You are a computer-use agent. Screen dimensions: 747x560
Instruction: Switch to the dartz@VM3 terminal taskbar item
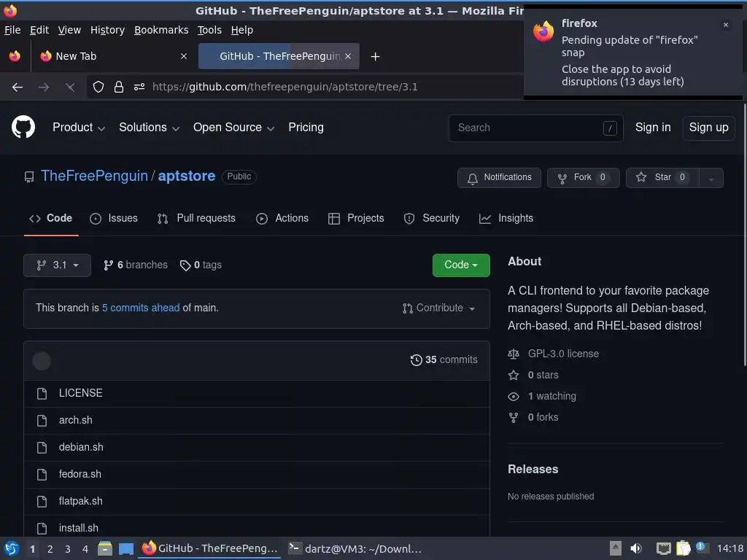355,548
